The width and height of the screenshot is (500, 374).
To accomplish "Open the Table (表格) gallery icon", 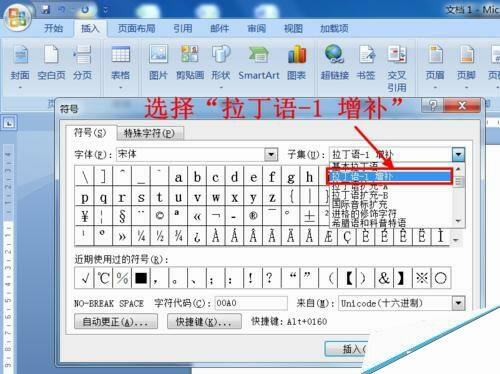I will coord(120,55).
